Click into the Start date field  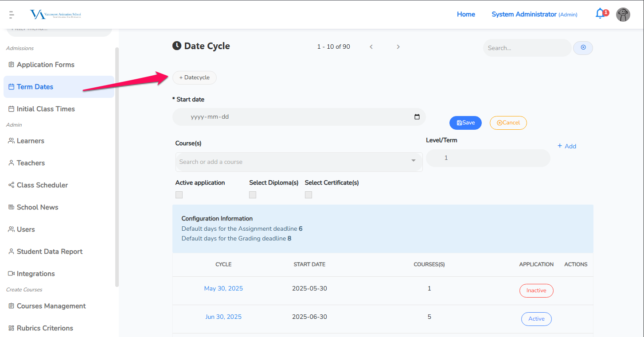pos(299,117)
